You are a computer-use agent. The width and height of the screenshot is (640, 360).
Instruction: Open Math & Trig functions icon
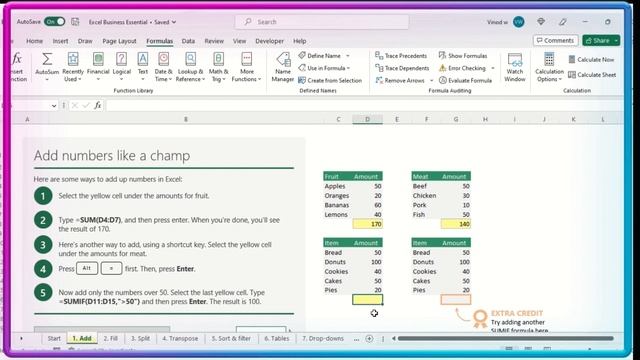pyautogui.click(x=218, y=59)
